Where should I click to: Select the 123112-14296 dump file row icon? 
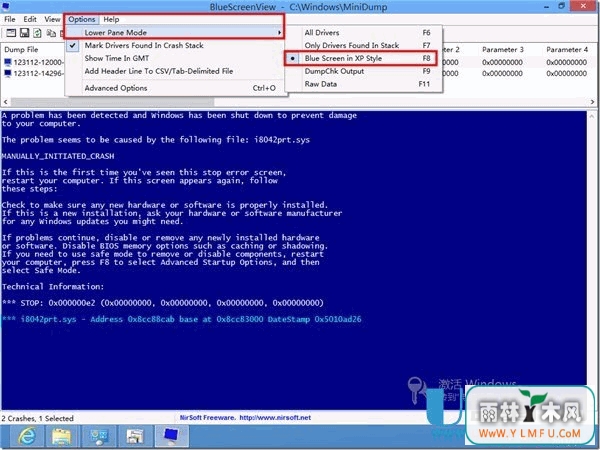tap(8, 73)
